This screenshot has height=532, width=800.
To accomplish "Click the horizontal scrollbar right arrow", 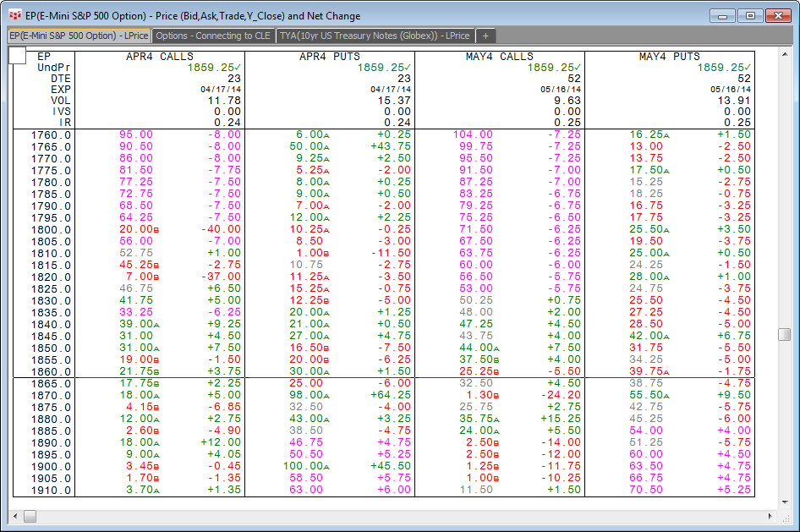I will point(770,516).
